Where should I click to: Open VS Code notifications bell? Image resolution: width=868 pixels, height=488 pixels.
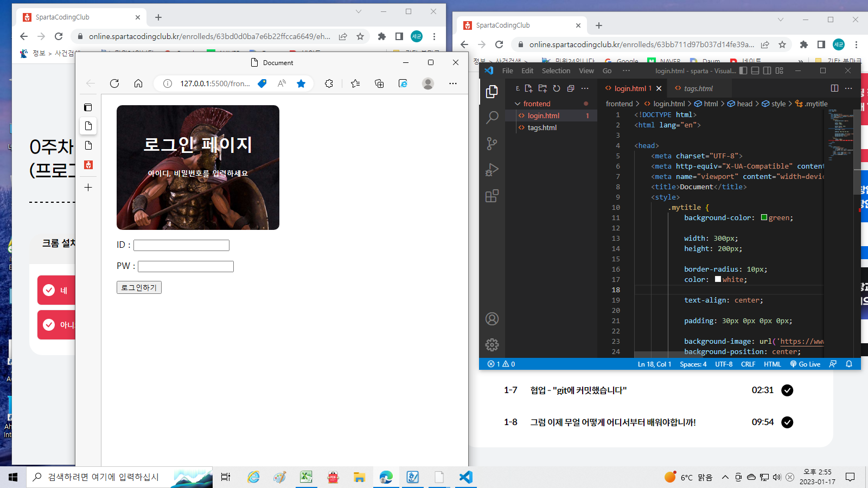click(x=849, y=364)
